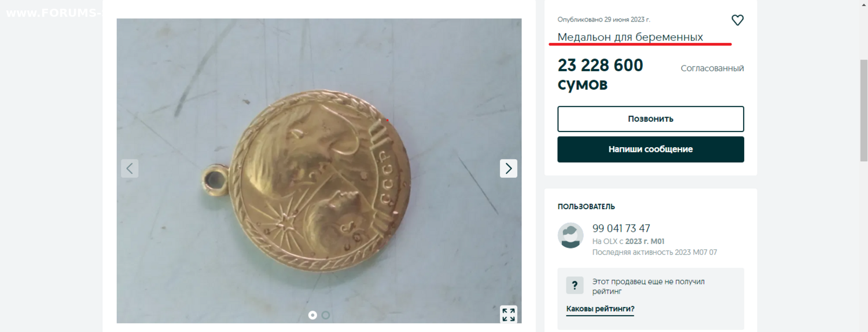
Task: Click the price 23 228 600 сумов
Action: [601, 75]
